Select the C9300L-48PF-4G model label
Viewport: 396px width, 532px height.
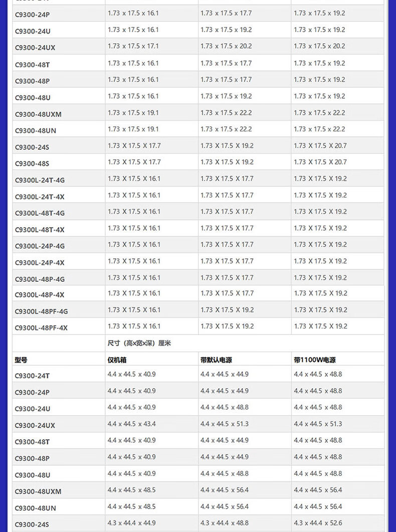[x=42, y=311]
